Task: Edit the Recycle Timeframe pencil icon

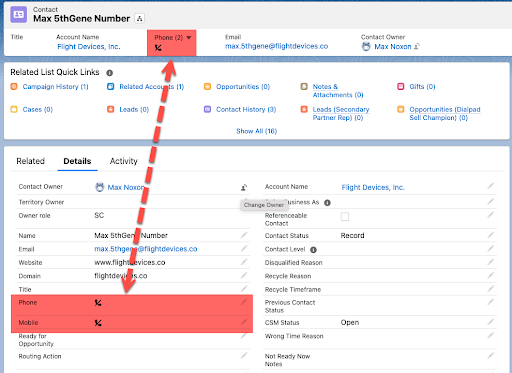Action: pyautogui.click(x=491, y=288)
